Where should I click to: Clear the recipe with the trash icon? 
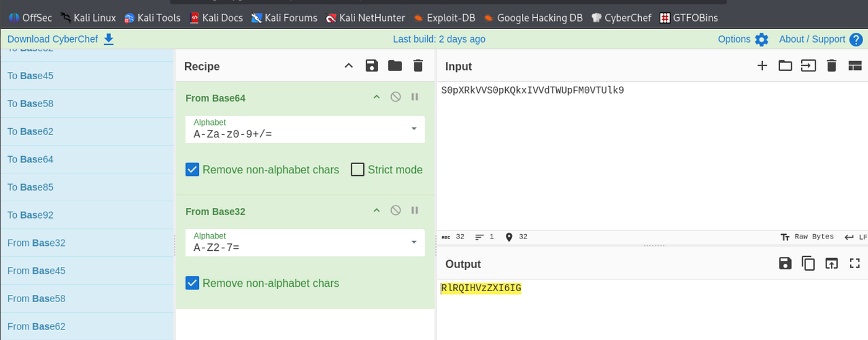[418, 66]
